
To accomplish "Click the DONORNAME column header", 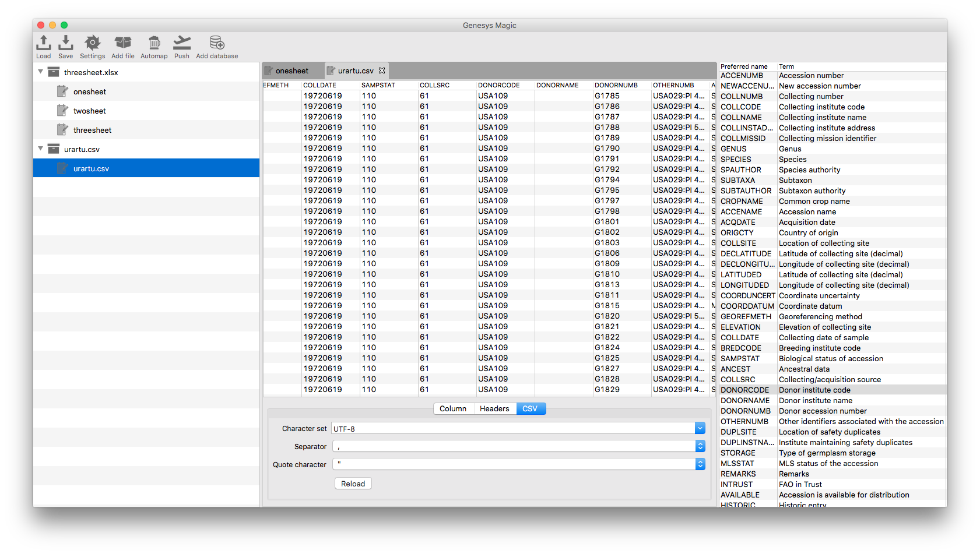I will coord(564,85).
